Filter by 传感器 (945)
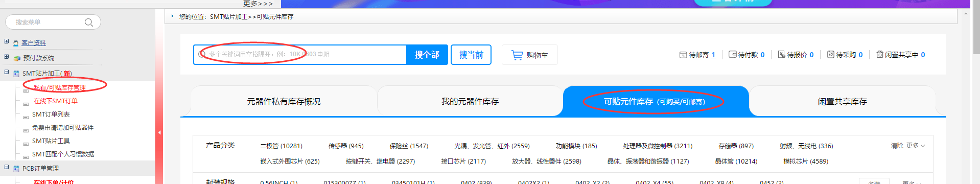Image resolution: width=980 pixels, height=184 pixels. coord(346,146)
